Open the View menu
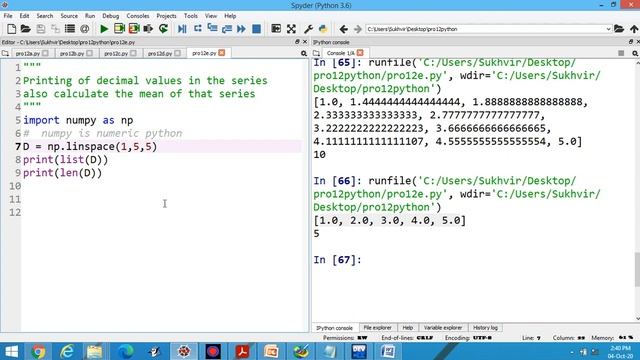 (x=211, y=16)
